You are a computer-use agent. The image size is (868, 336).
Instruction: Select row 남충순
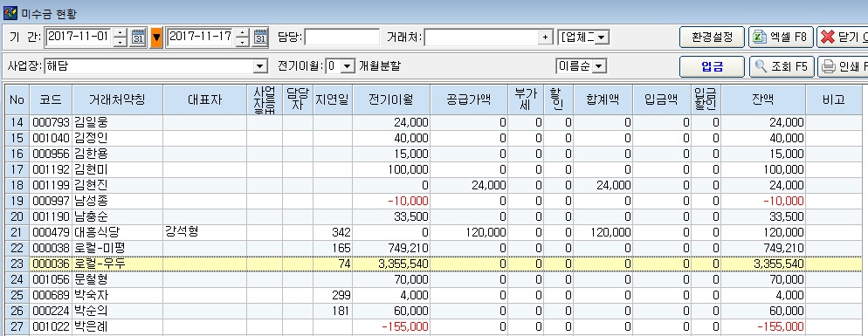tap(433, 216)
